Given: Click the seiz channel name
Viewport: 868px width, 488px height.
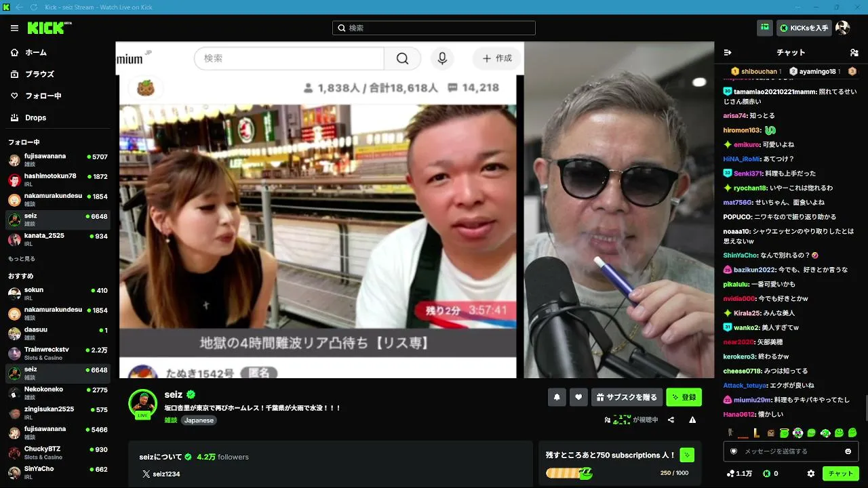Looking at the screenshot, I should (174, 394).
